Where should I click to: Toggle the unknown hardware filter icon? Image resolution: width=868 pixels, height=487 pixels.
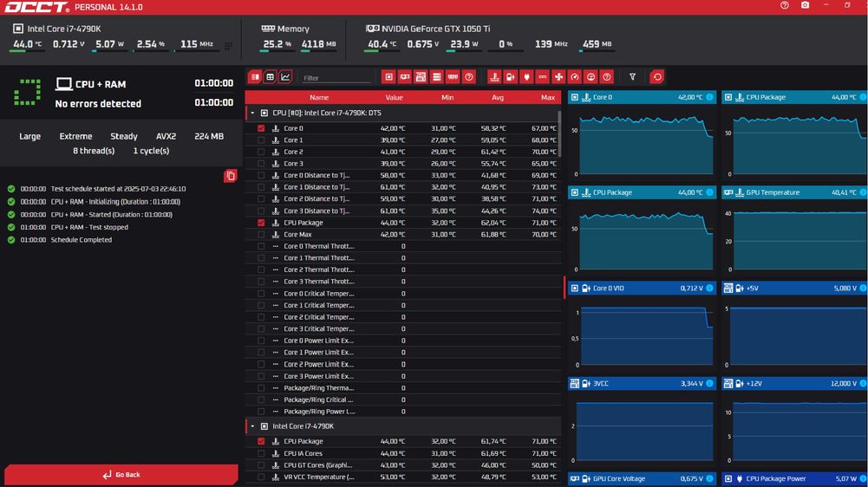[x=469, y=77]
